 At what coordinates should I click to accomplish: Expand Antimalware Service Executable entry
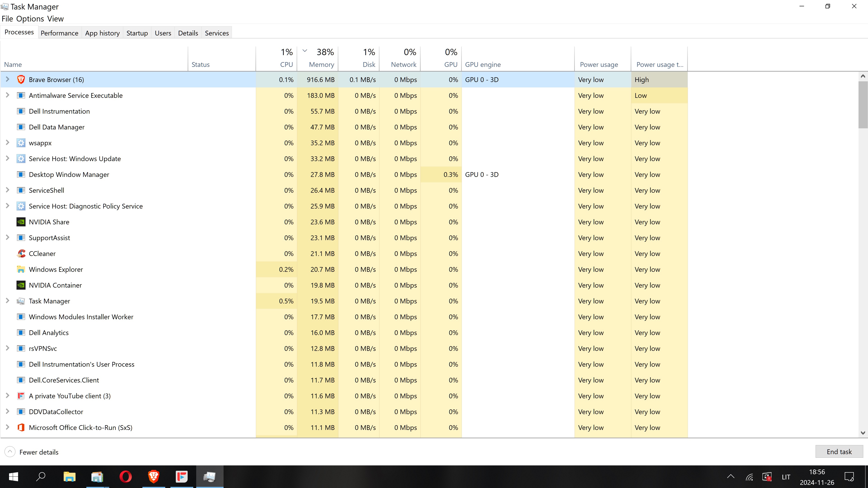(x=7, y=95)
